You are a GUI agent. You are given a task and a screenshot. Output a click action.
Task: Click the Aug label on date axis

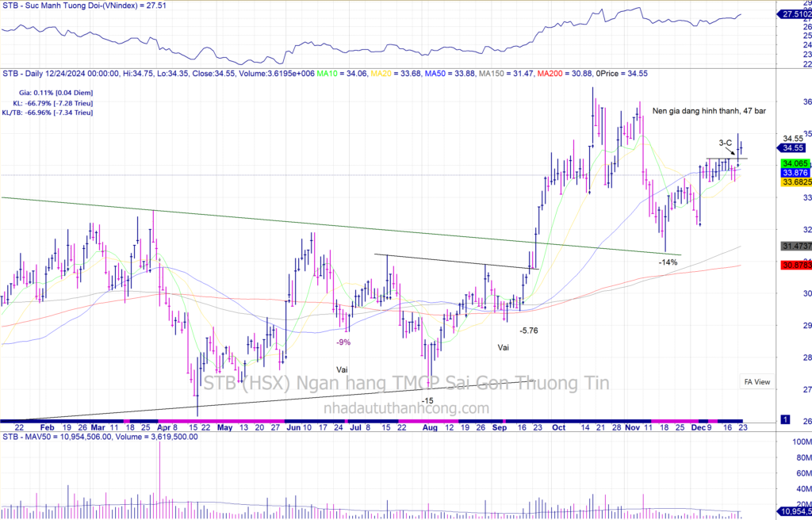pos(429,426)
